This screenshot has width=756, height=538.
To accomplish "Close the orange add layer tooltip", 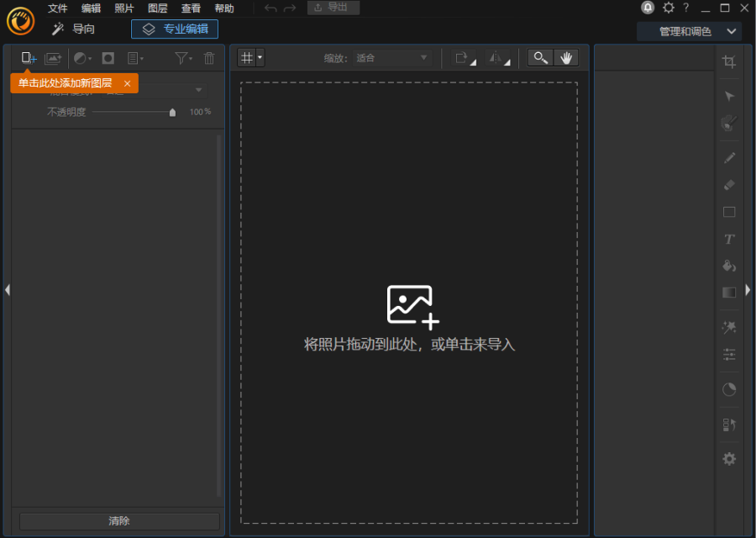I will click(128, 83).
